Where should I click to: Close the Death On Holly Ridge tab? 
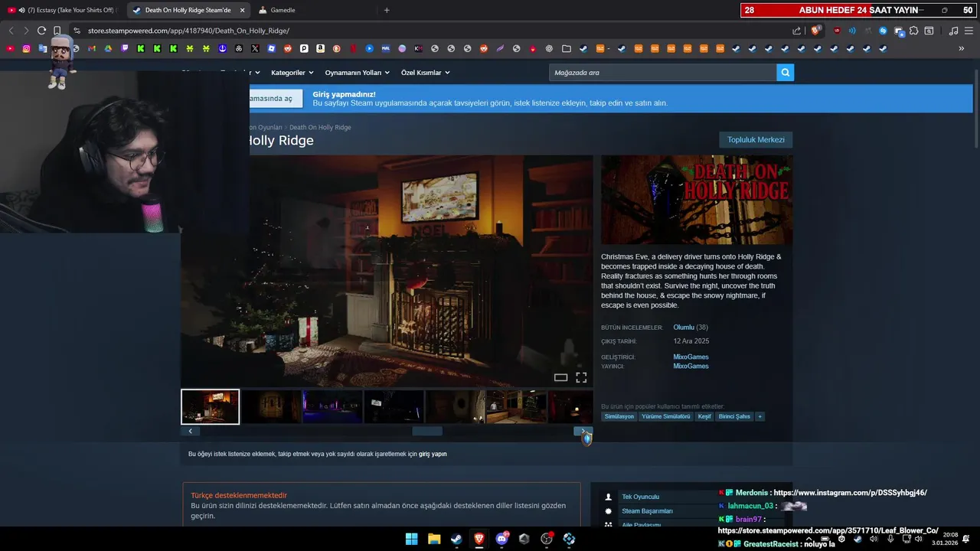pos(243,10)
